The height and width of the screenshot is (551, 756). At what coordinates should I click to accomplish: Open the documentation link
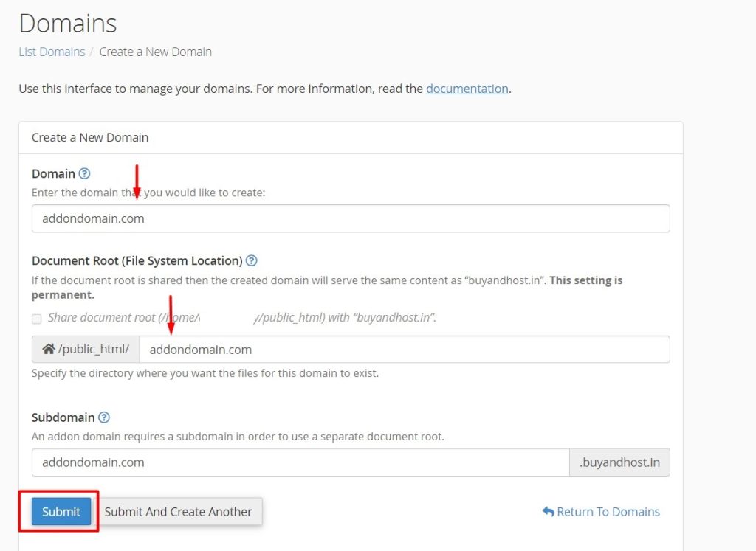coord(467,89)
